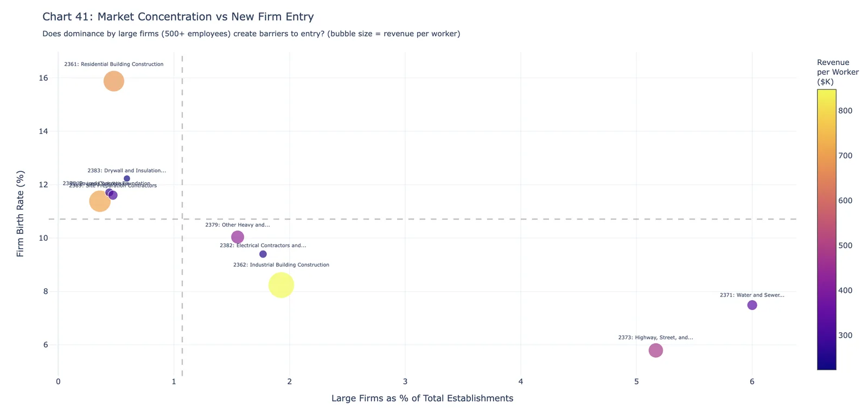This screenshot has height=412, width=868.
Task: Click the Residential Building Construction bubble
Action: click(x=114, y=81)
